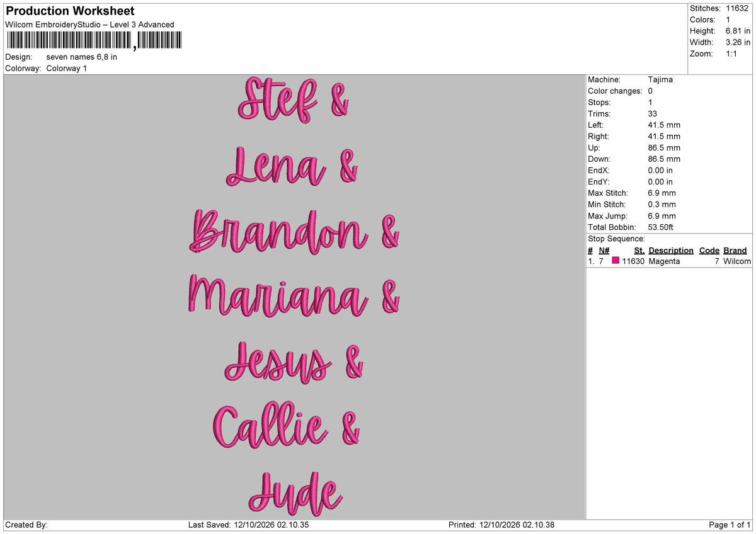Image resolution: width=756 pixels, height=534 pixels.
Task: Click the embroidered name 'Stef &'
Action: coord(292,99)
